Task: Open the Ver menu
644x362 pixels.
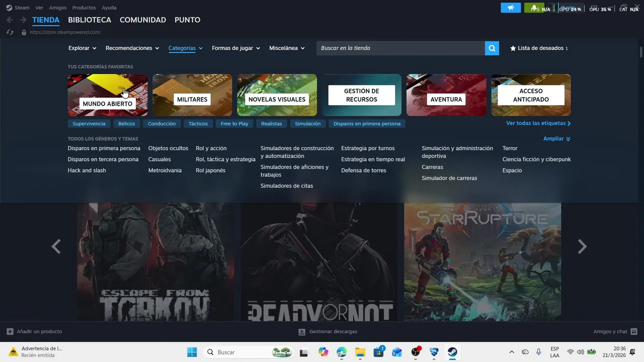Action: pos(39,8)
